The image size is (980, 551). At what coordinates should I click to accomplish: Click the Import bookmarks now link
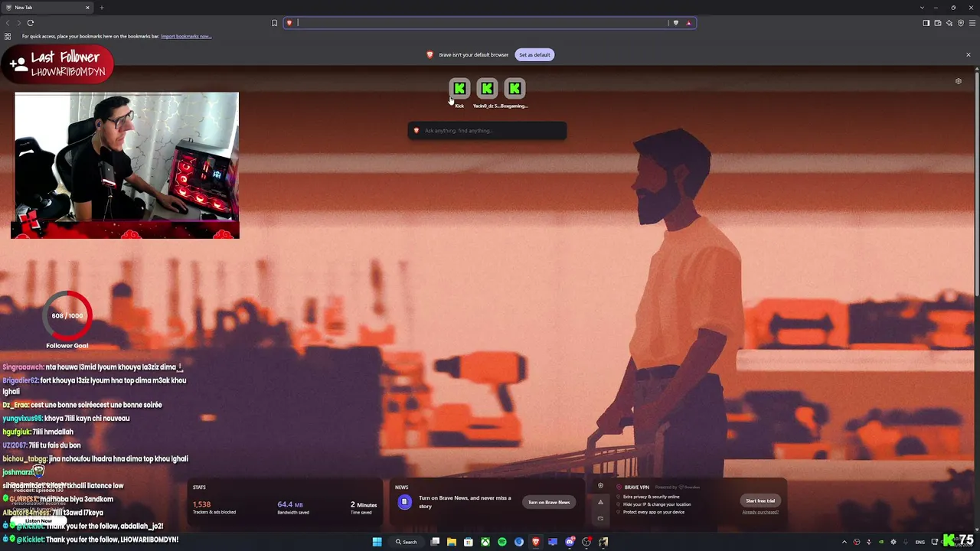[x=186, y=36]
